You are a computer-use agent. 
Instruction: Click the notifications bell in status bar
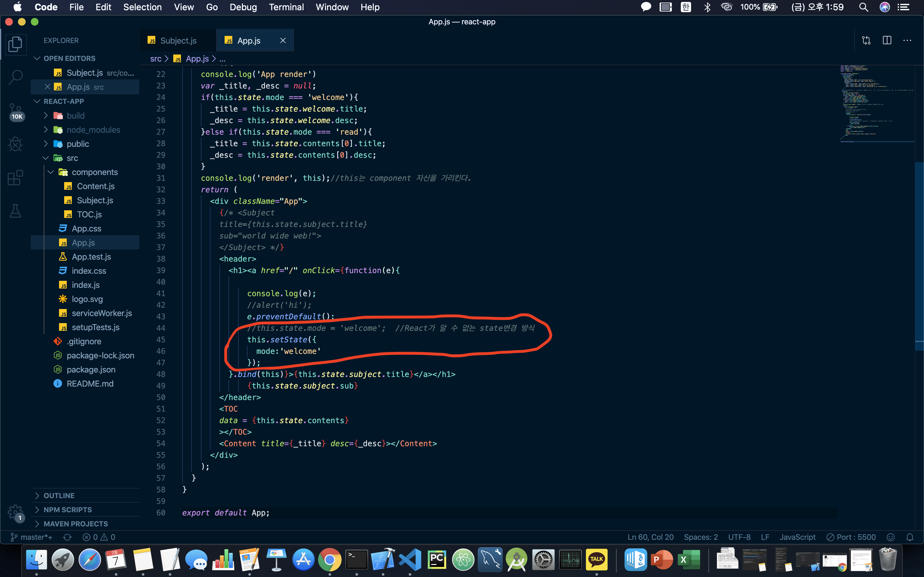point(910,537)
